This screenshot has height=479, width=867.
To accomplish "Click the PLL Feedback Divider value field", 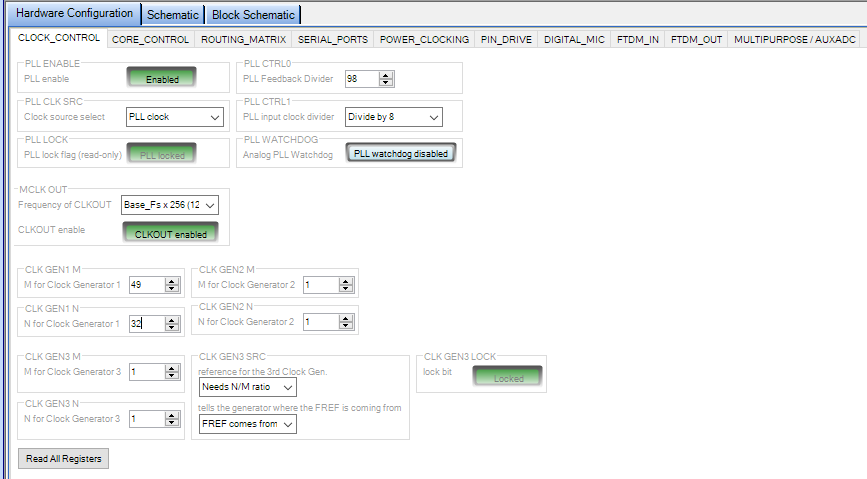I will [x=362, y=79].
